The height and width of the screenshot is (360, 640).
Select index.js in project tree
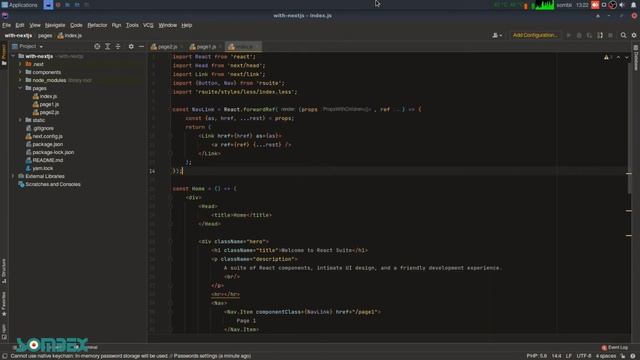45,96
